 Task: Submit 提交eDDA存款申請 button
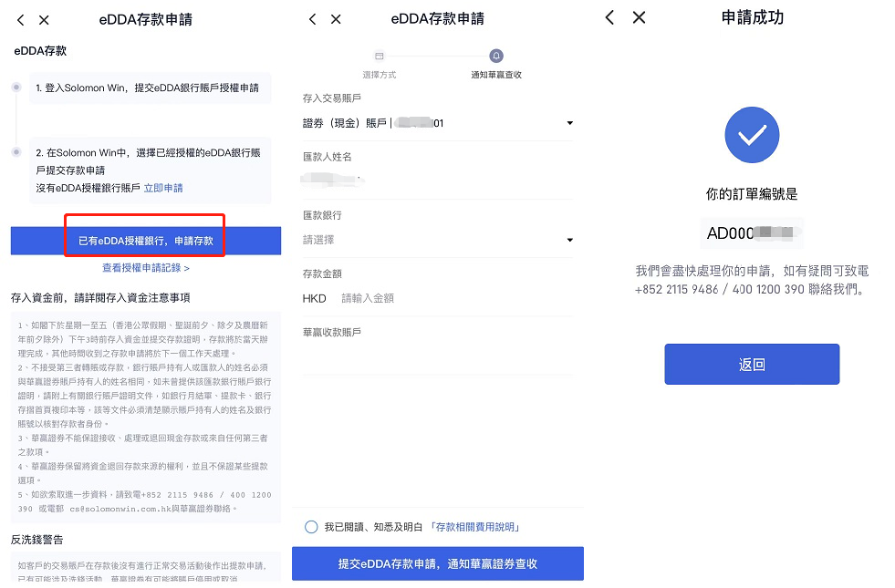pyautogui.click(x=438, y=563)
